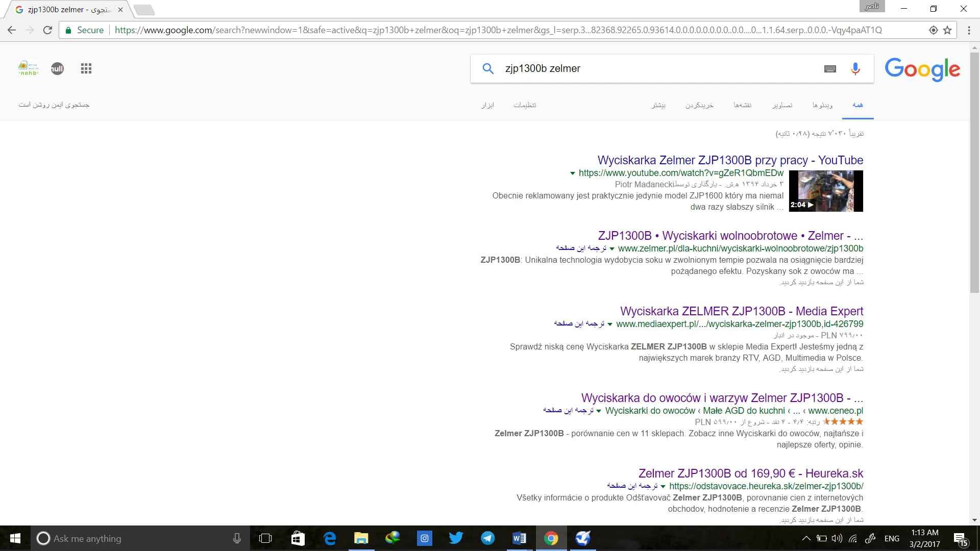Image resolution: width=980 pixels, height=551 pixels.
Task: Open Chrome's three-dot menu
Action: [x=969, y=30]
